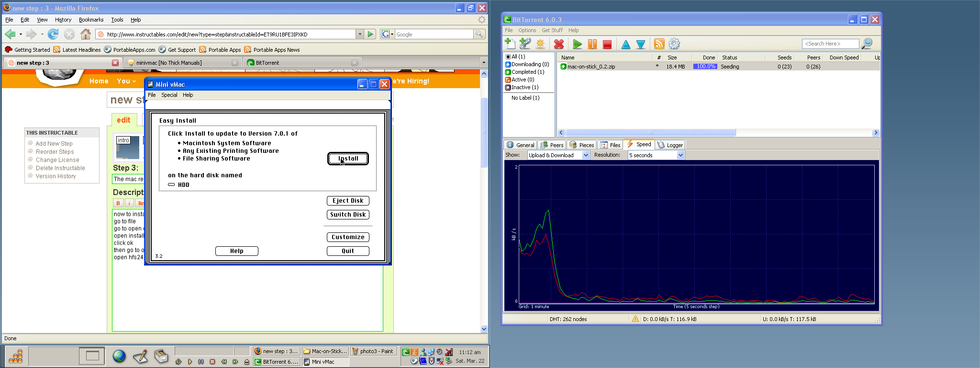Click file cabinet icon in taskbar
Viewport: 980px width, 368px height.
point(161,356)
